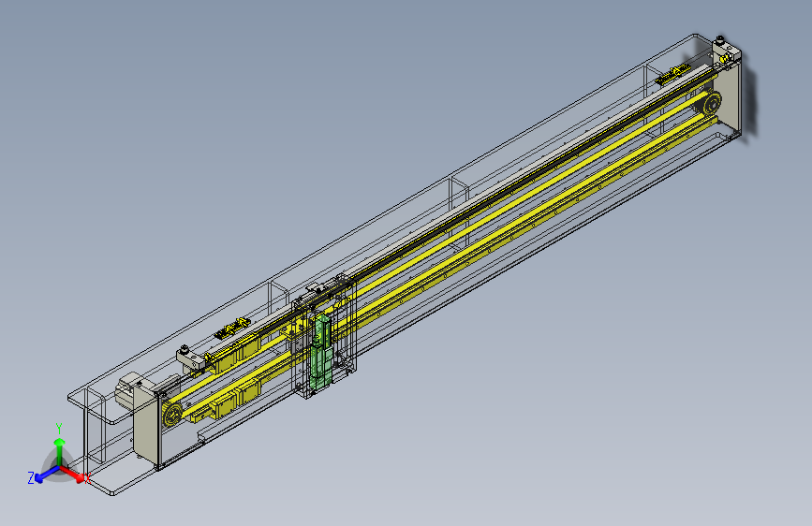Select the gray tensioner block at top right
Image resolution: width=812 pixels, height=526 pixels.
click(x=726, y=51)
